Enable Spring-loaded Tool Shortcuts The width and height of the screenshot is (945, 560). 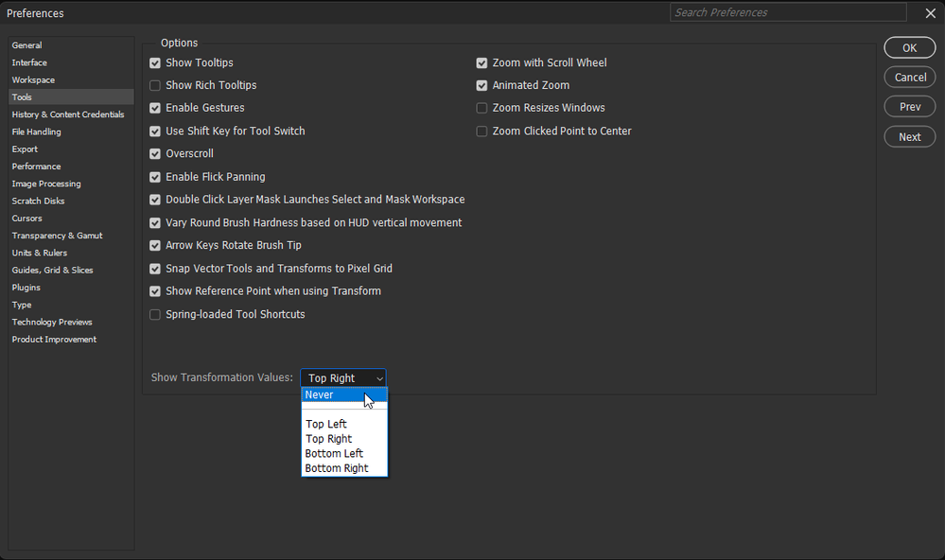155,314
